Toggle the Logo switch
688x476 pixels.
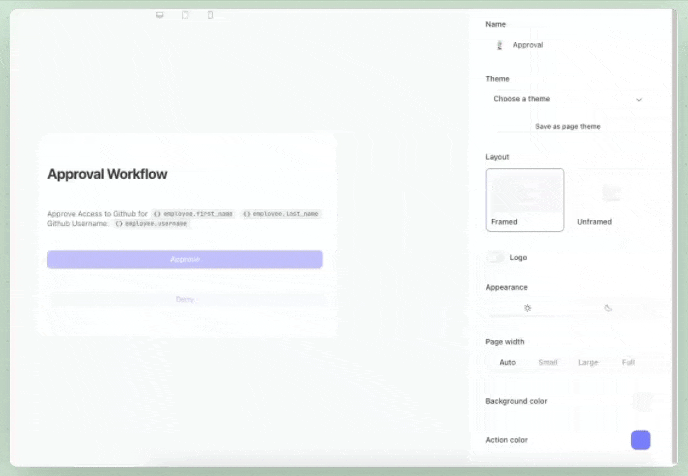[x=495, y=258]
